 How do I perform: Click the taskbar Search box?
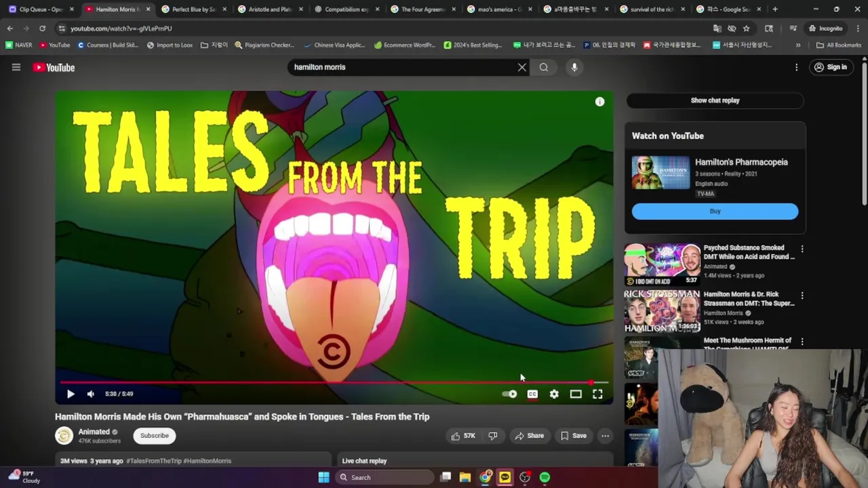click(385, 477)
